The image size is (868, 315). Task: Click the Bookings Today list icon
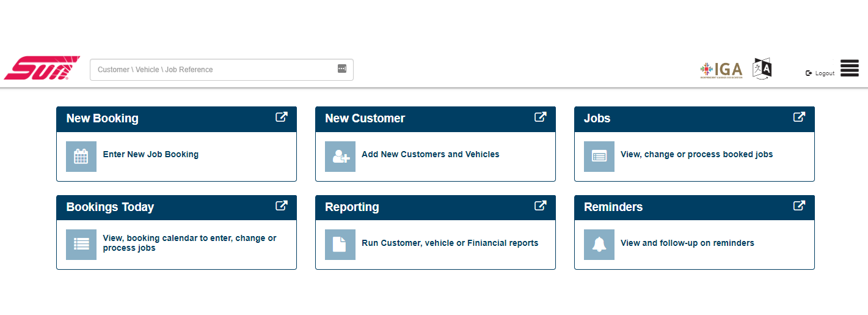click(81, 245)
